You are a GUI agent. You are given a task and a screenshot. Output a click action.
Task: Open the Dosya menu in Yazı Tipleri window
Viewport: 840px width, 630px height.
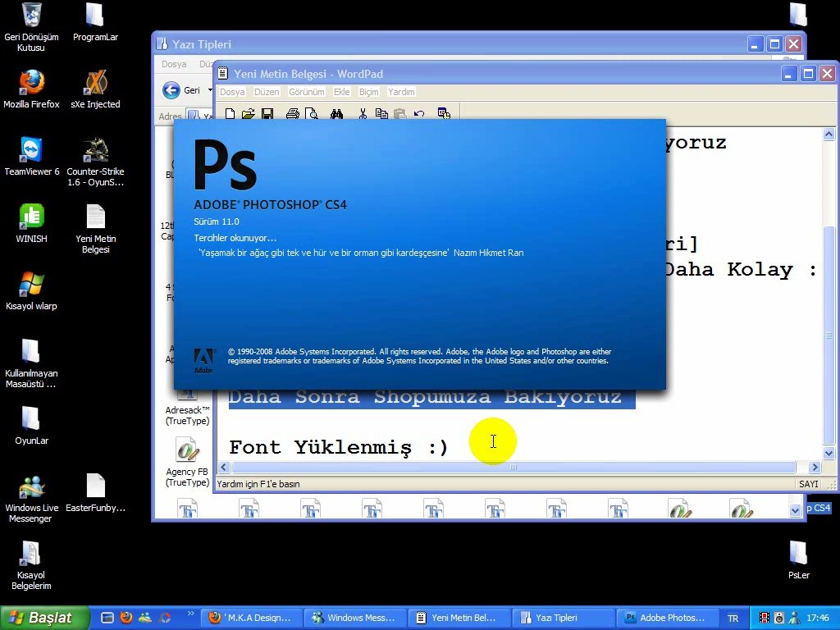point(174,64)
